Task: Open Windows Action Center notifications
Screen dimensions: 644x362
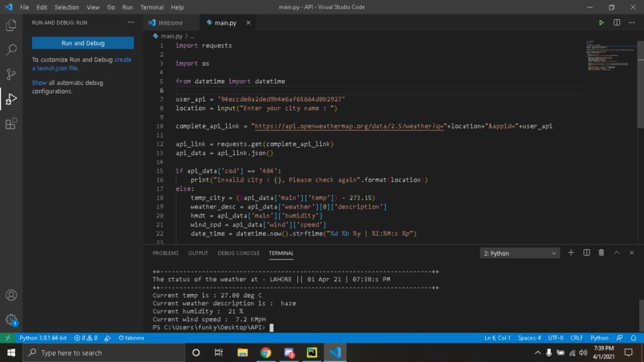Action: pyautogui.click(x=628, y=352)
